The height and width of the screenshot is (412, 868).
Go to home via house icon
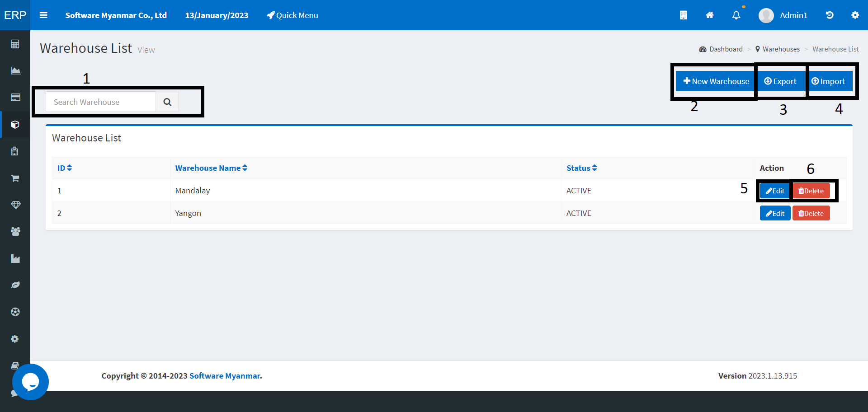tap(710, 15)
